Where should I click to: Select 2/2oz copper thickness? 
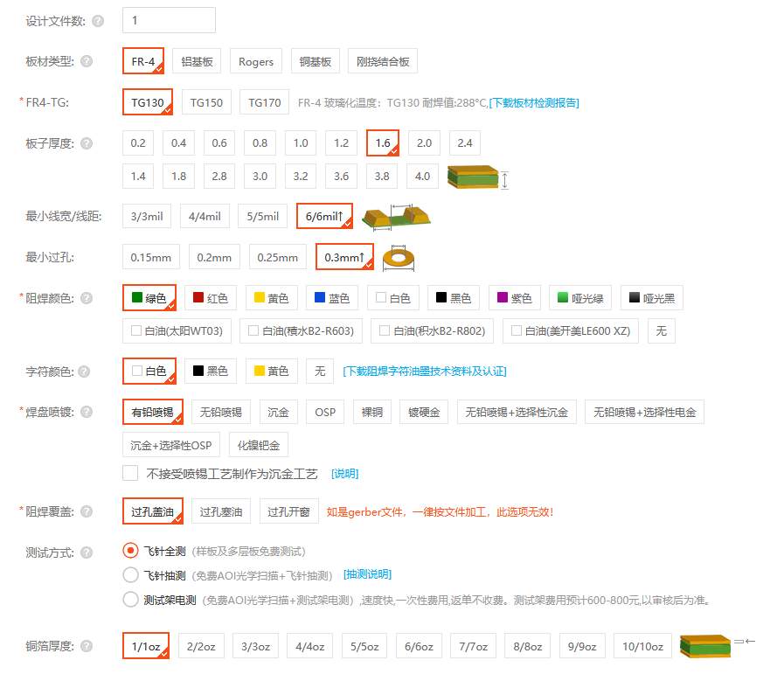point(201,646)
